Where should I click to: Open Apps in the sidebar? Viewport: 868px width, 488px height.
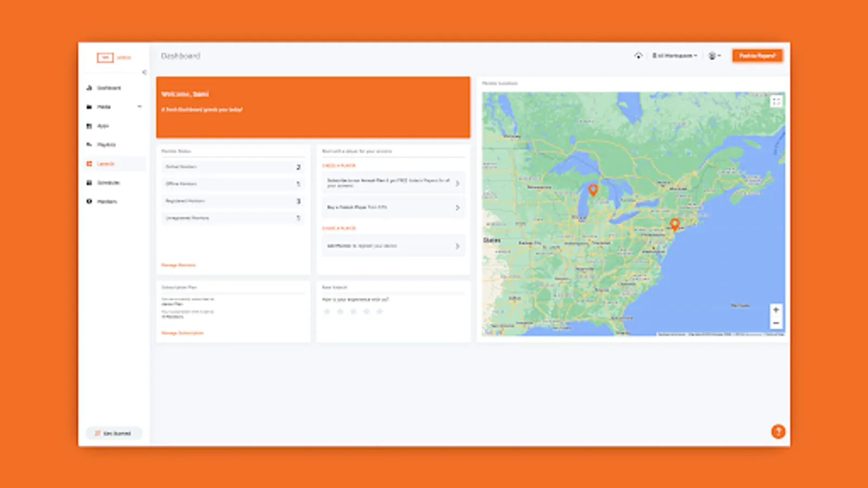(103, 126)
